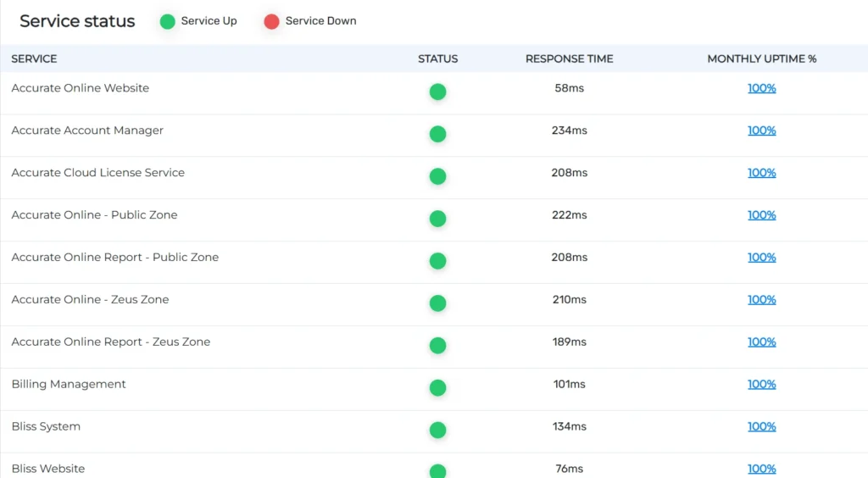Open 100% uptime link for Accurate Online Website
868x478 pixels.
tap(762, 88)
